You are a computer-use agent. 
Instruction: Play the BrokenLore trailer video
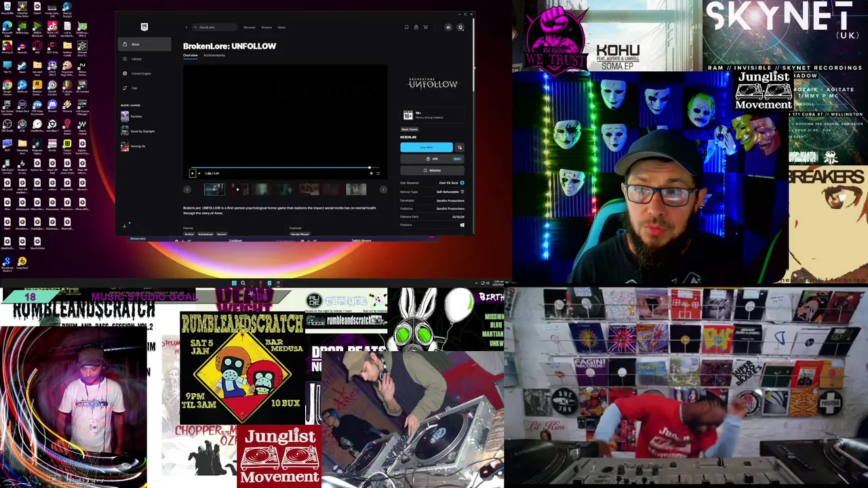click(x=192, y=174)
